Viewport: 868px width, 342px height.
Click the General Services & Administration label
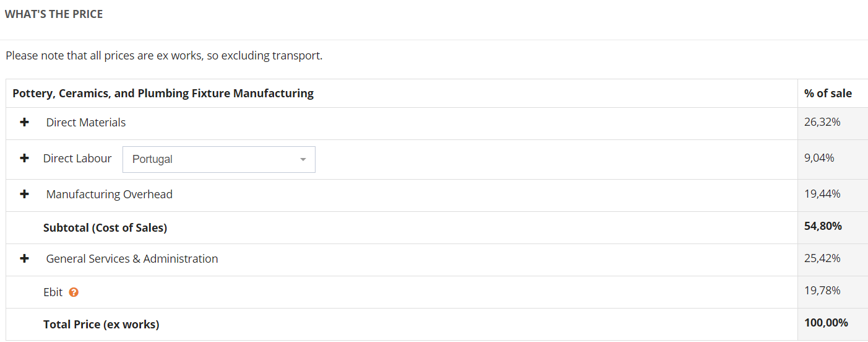pos(132,259)
